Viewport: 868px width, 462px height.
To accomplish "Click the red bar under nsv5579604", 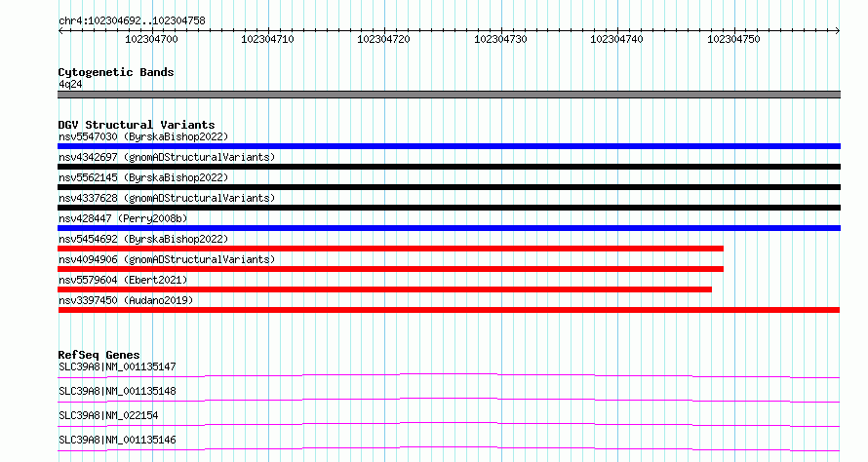I will pos(384,289).
